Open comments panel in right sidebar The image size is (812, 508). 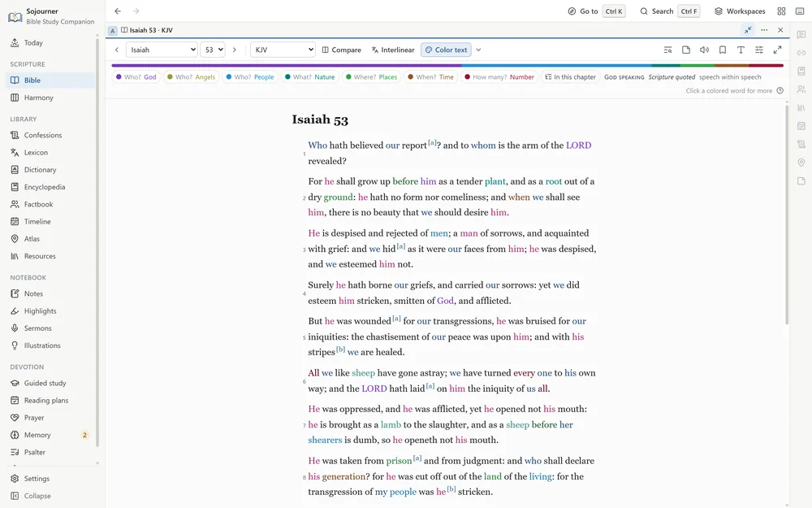click(x=801, y=35)
